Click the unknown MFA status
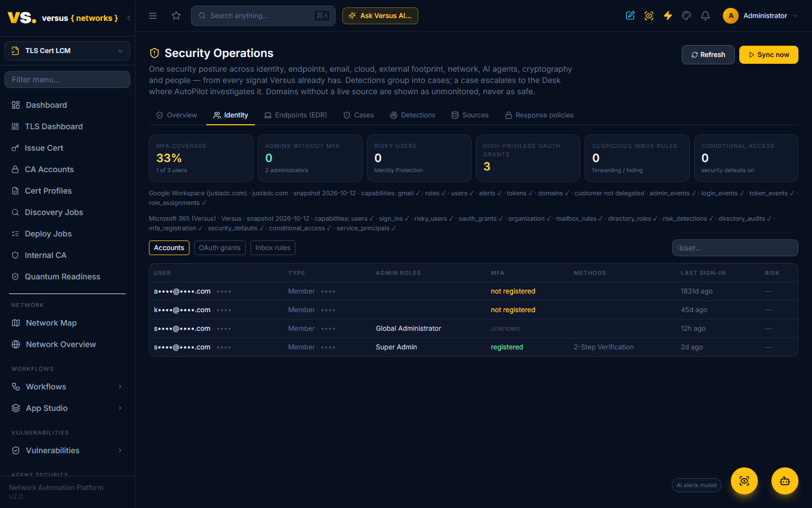Image resolution: width=812 pixels, height=508 pixels. pos(505,329)
